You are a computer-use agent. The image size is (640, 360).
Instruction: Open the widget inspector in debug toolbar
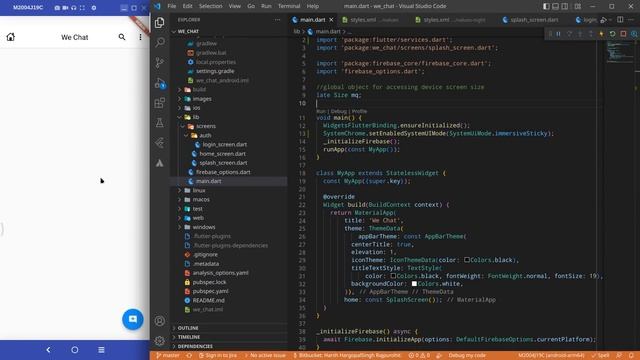click(x=634, y=34)
